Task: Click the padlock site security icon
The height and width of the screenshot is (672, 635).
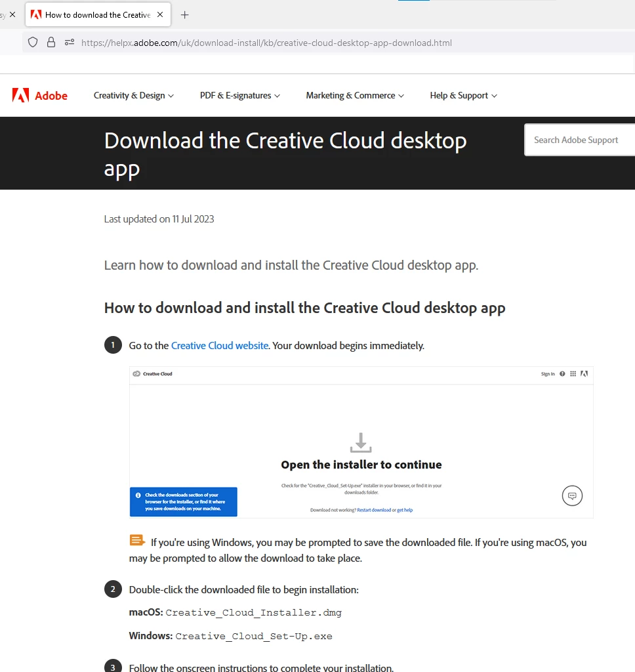Action: pos(51,43)
